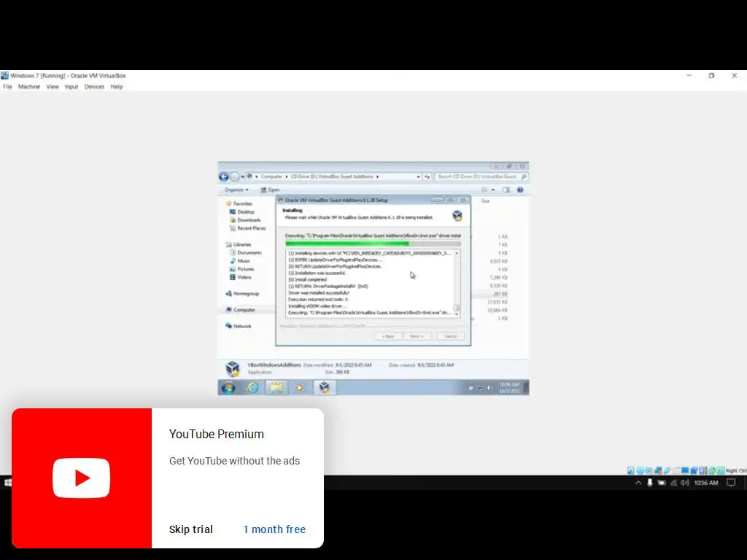This screenshot has height=560, width=747.
Task: Click the red YouTube logo panel
Action: 82,478
